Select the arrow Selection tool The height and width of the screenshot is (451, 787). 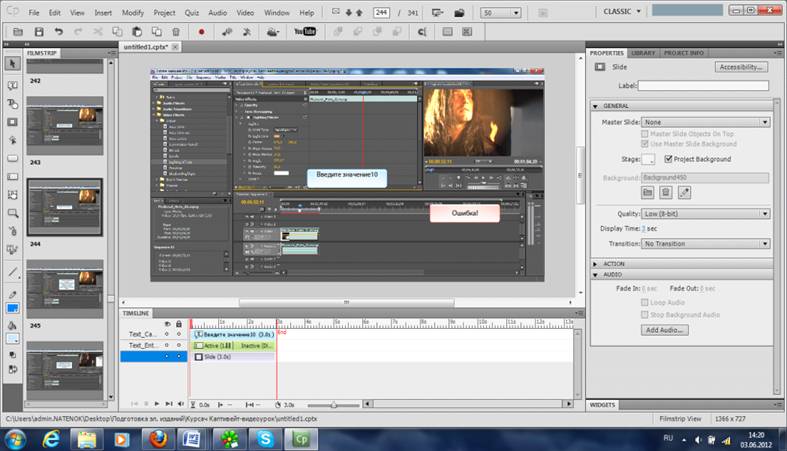13,64
